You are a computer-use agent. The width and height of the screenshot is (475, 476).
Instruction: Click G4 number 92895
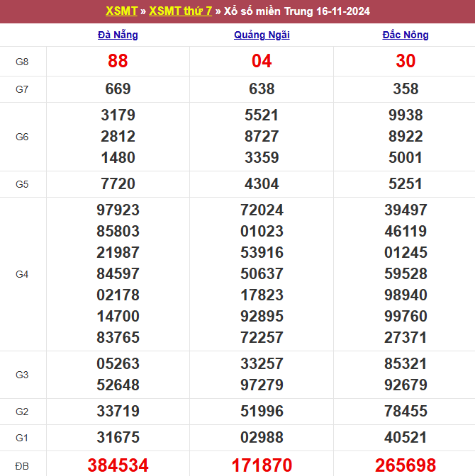[262, 316]
